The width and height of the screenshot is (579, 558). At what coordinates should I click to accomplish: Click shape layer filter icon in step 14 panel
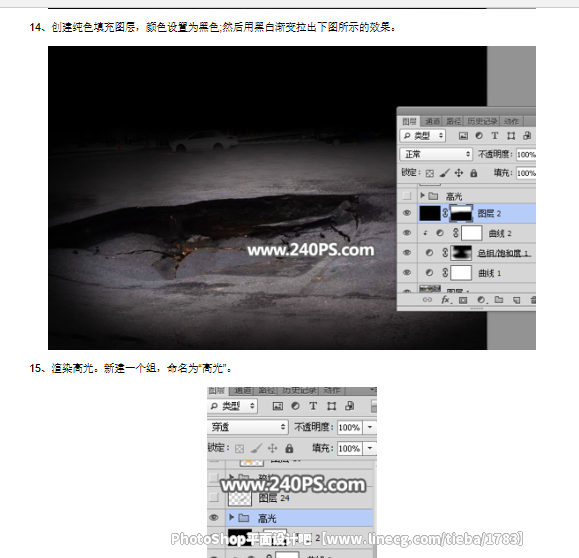pos(511,136)
